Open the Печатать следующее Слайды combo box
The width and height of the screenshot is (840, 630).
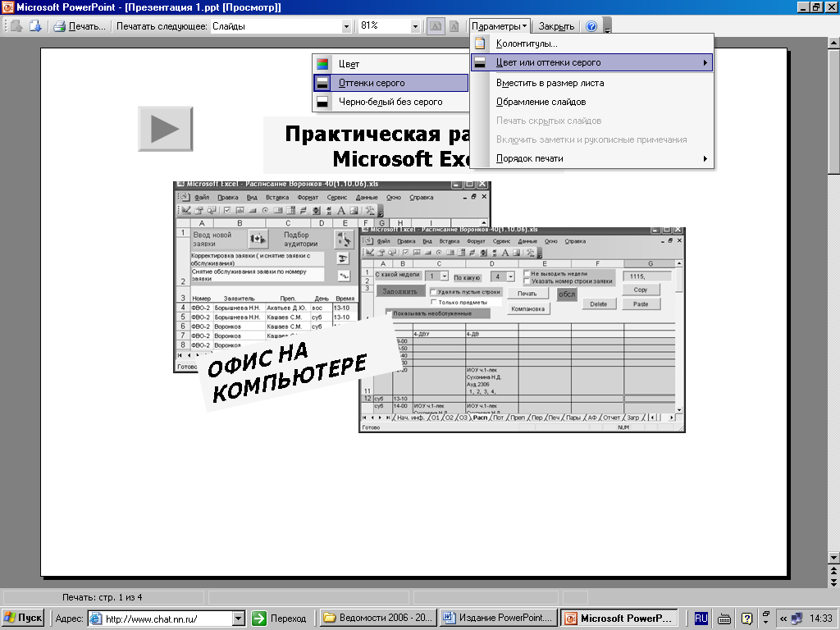[x=281, y=25]
